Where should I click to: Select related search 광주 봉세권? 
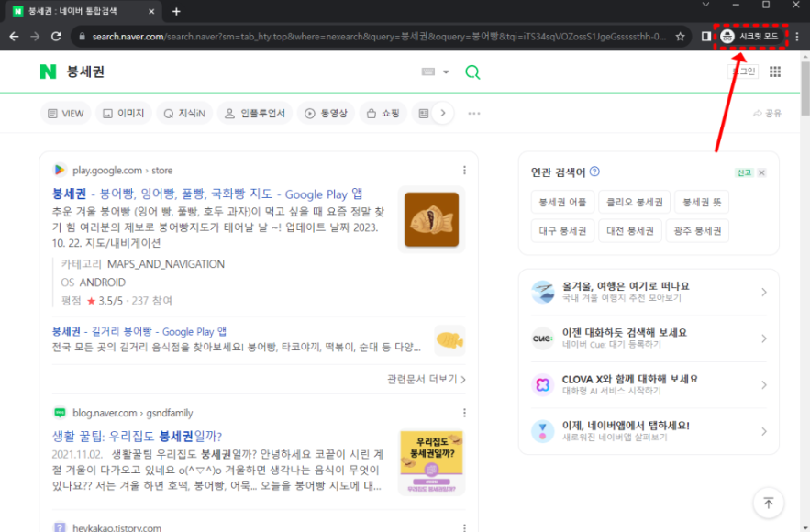697,231
